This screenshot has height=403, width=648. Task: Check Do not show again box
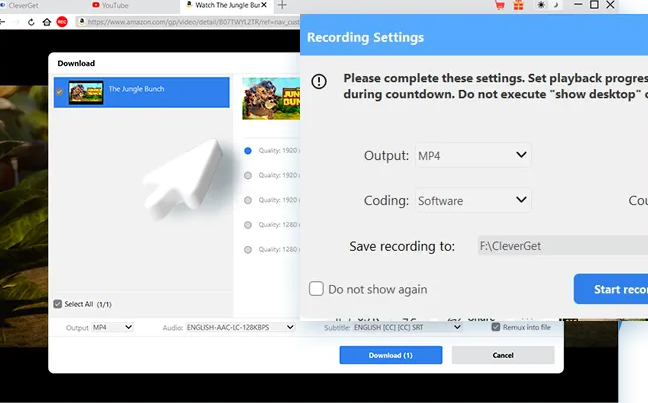(x=316, y=289)
